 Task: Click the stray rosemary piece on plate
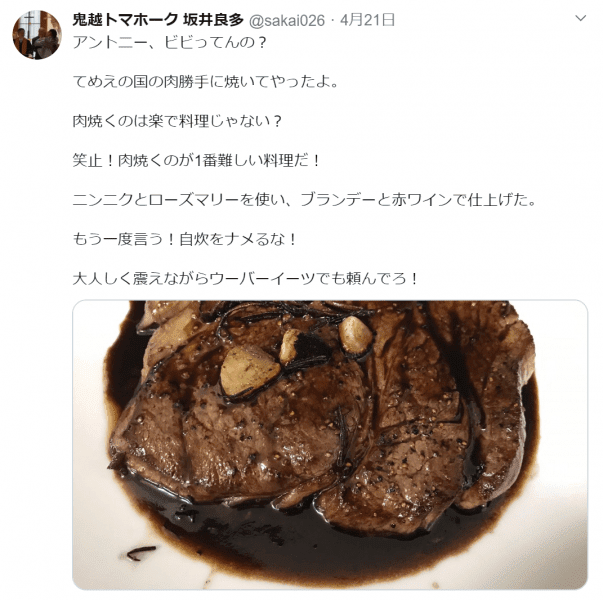[x=142, y=553]
